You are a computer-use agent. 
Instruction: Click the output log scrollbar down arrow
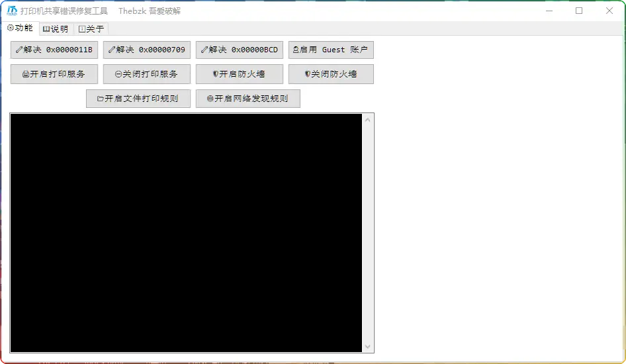pyautogui.click(x=369, y=347)
